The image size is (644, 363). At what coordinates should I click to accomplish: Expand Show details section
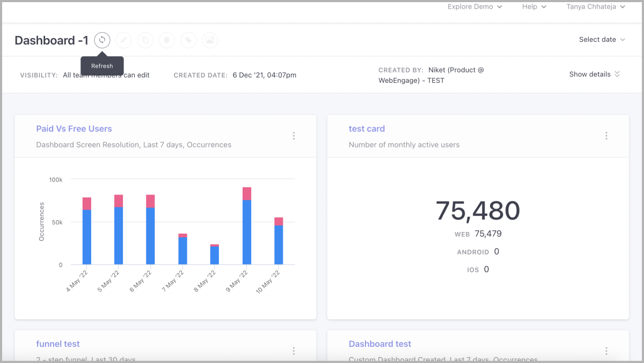coord(594,74)
